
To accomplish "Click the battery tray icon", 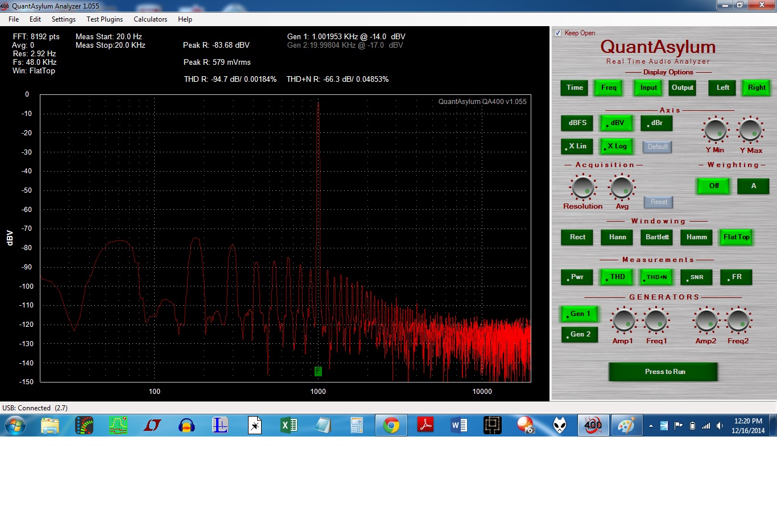I will coord(692,426).
